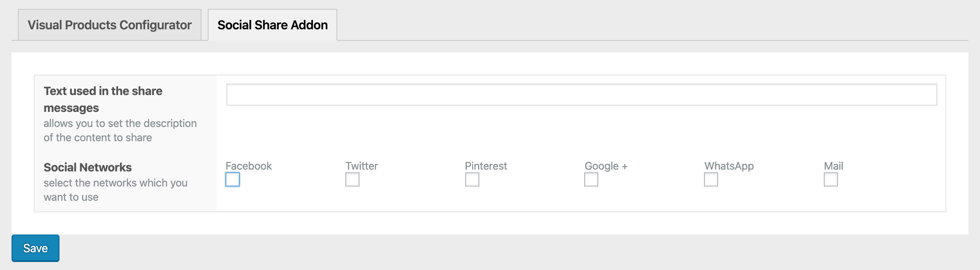Click the 'select the networks' description text
Screen dimensions: 980x270
click(x=115, y=190)
